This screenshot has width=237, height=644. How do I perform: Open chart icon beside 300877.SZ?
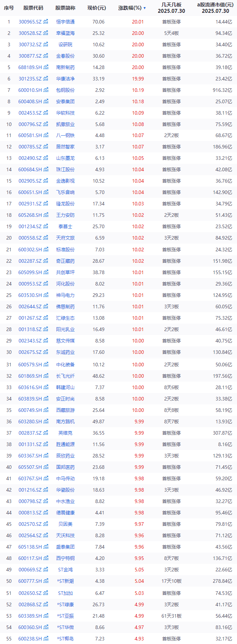click(x=45, y=56)
